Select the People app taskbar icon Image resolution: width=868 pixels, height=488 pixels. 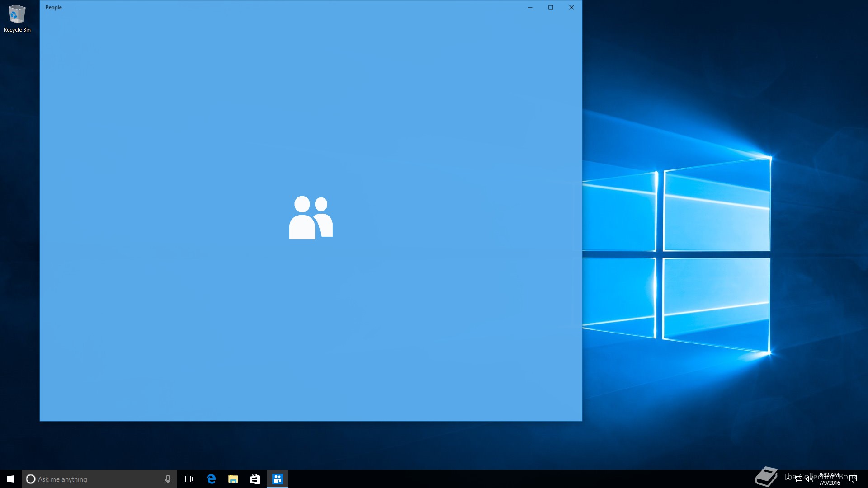click(278, 479)
